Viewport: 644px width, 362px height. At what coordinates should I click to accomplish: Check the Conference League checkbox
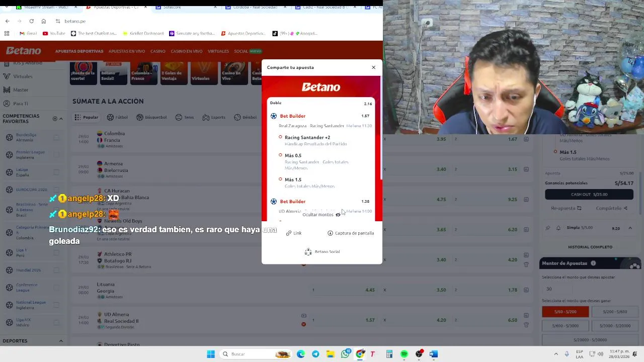click(x=56, y=287)
